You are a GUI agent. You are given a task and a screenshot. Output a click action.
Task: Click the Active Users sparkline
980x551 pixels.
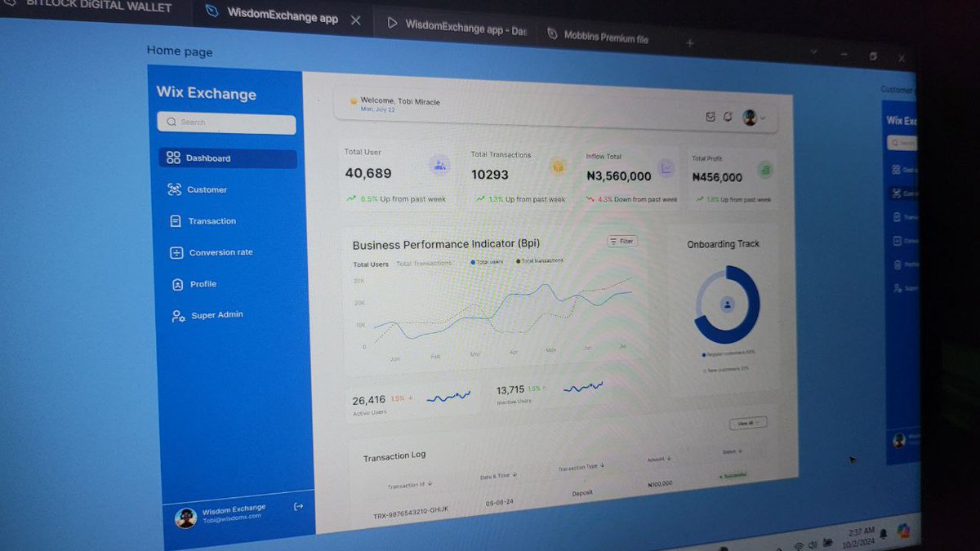(x=448, y=397)
